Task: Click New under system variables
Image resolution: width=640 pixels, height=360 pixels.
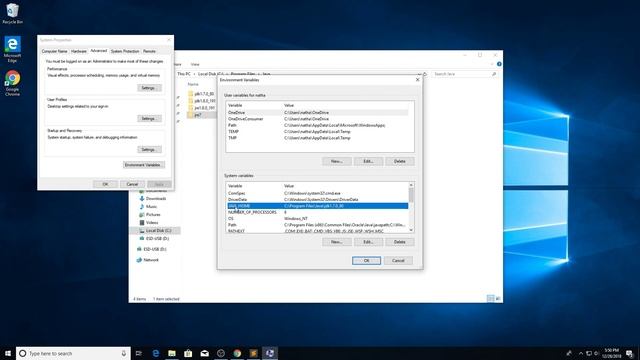Action: tap(337, 242)
